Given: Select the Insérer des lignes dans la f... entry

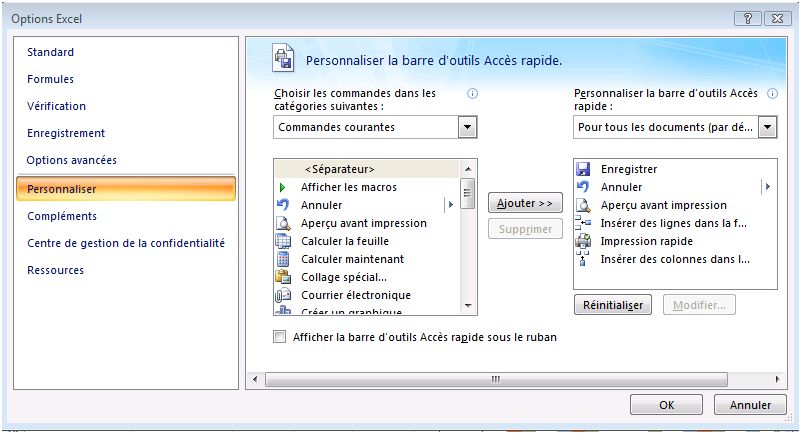Looking at the screenshot, I should (x=675, y=223).
